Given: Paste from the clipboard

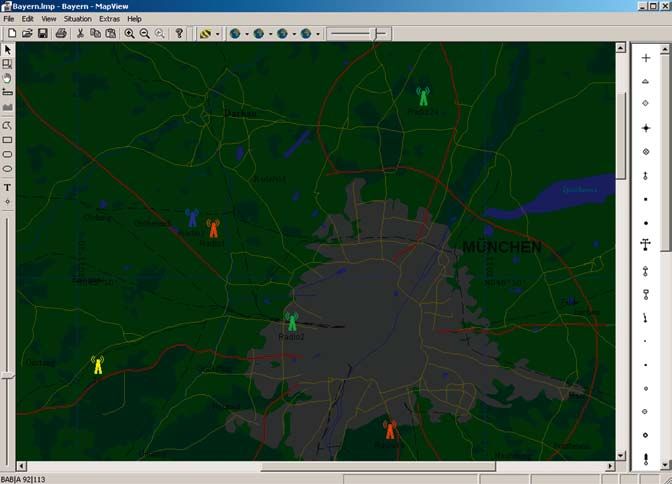Looking at the screenshot, I should coord(111,33).
